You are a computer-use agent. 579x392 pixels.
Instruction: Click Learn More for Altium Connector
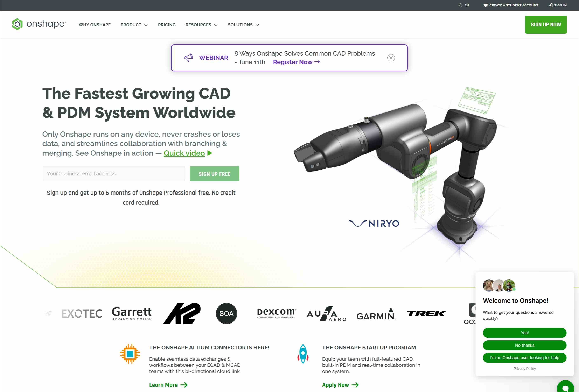click(x=168, y=385)
